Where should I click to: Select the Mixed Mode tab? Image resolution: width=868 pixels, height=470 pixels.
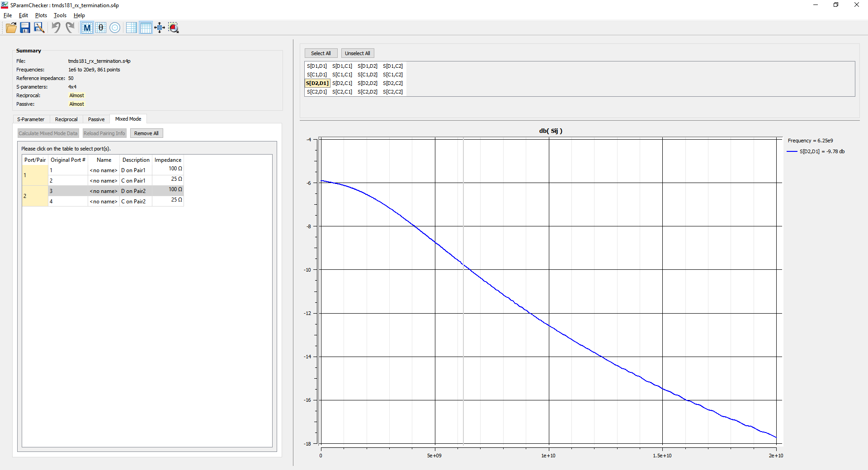click(128, 119)
